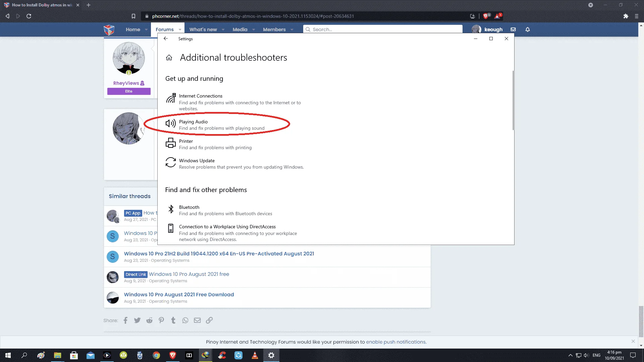Click the browser address bar URL
Screen dimensions: 644x362
point(253,16)
